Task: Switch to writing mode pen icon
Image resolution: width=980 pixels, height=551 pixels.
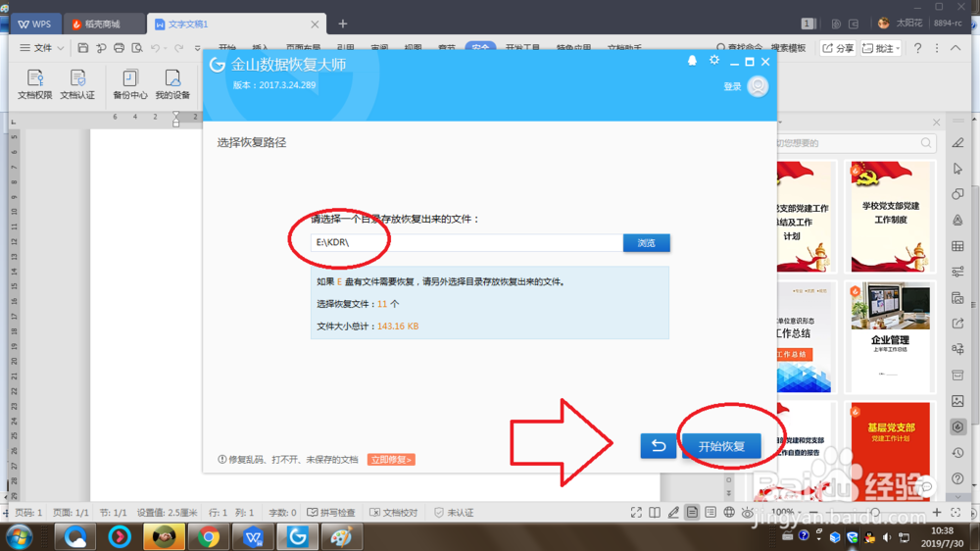Action: (673, 512)
